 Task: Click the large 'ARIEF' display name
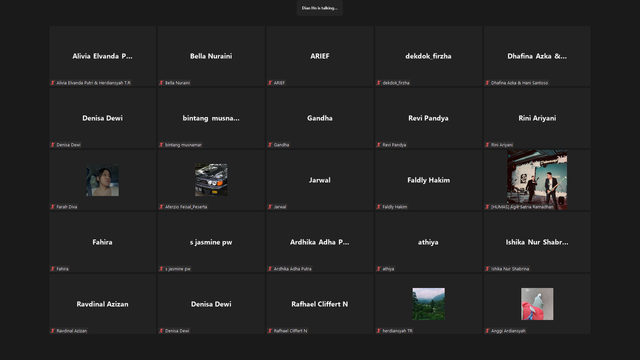point(320,56)
